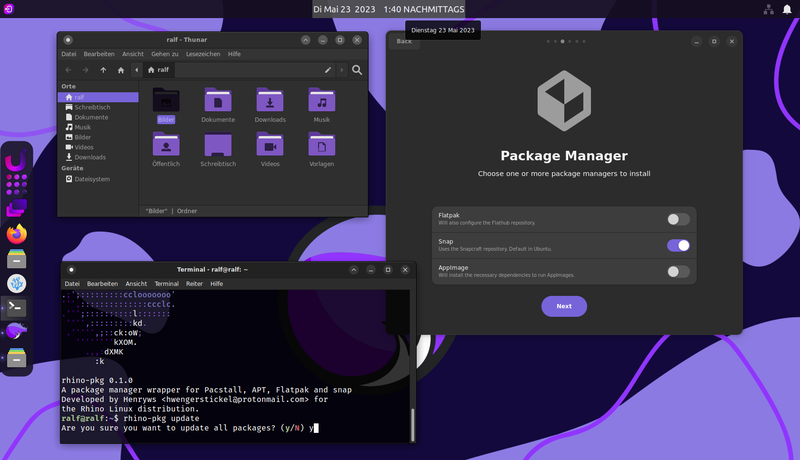800x460 pixels.
Task: Open the Ansicht menu in Thunar
Action: (x=133, y=54)
